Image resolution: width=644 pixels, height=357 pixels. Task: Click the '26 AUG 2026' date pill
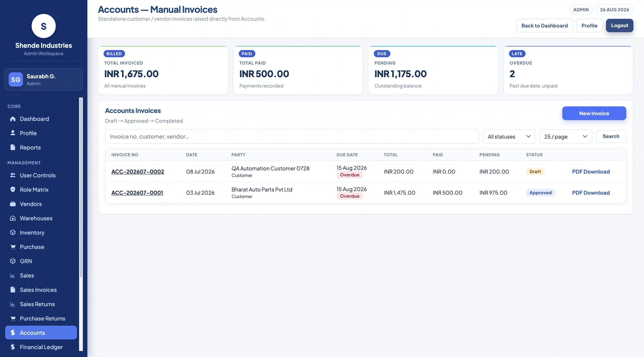[614, 10]
